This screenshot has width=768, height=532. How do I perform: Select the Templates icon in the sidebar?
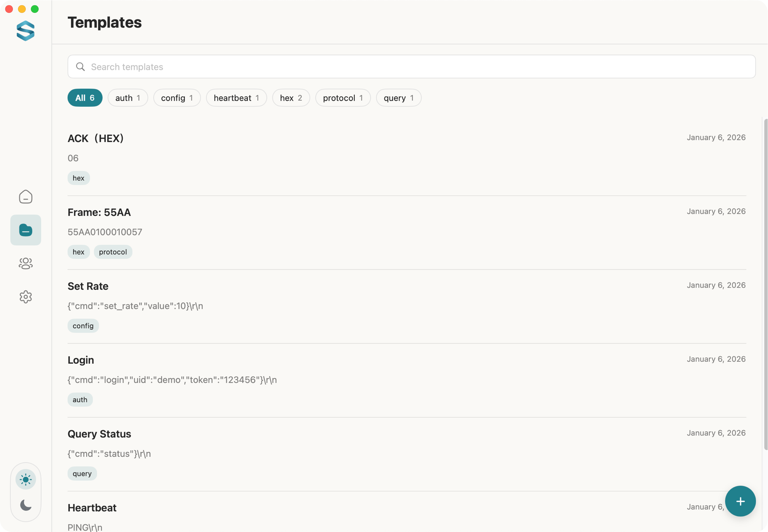pos(25,230)
